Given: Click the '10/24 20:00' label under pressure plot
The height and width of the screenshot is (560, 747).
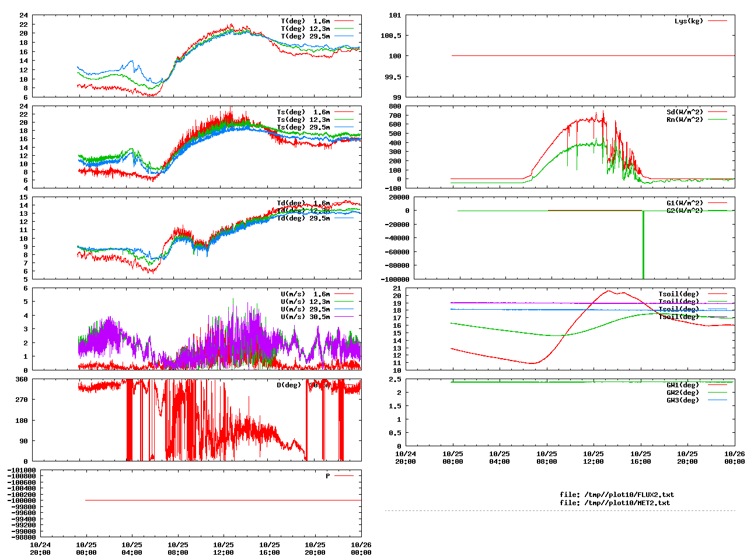Looking at the screenshot, I should pyautogui.click(x=40, y=548).
